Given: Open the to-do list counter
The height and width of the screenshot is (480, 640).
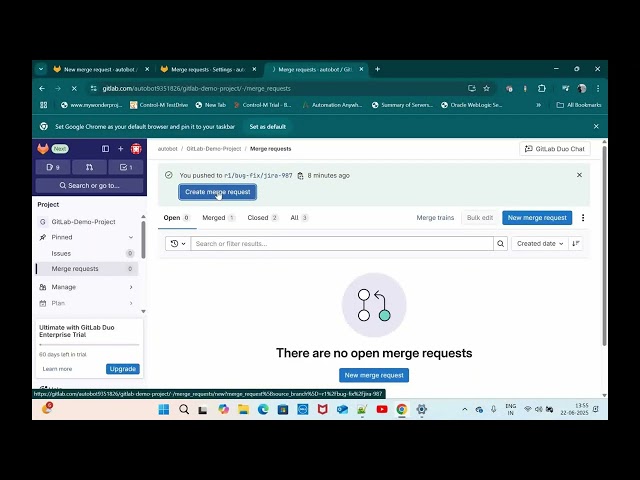Looking at the screenshot, I should coord(126,167).
